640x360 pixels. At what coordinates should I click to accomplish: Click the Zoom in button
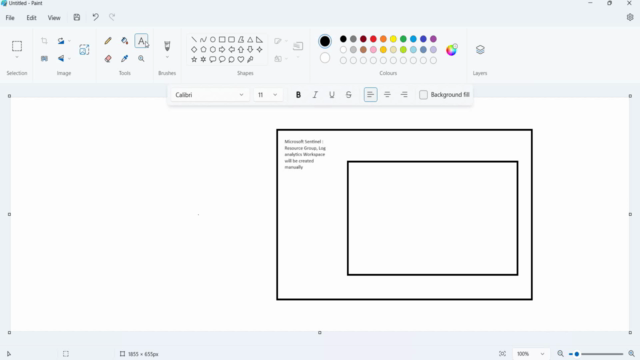tap(631, 354)
